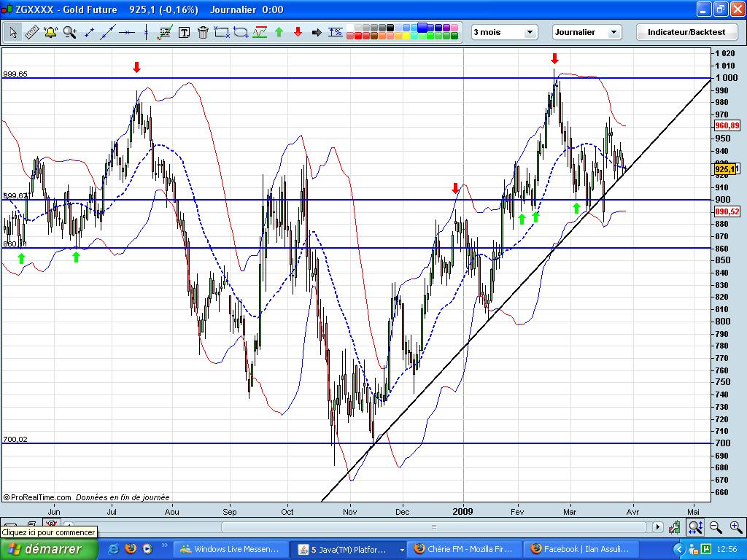The width and height of the screenshot is (747, 560).
Task: Click the horizontal chart scrollbar thumb
Action: coord(434,526)
